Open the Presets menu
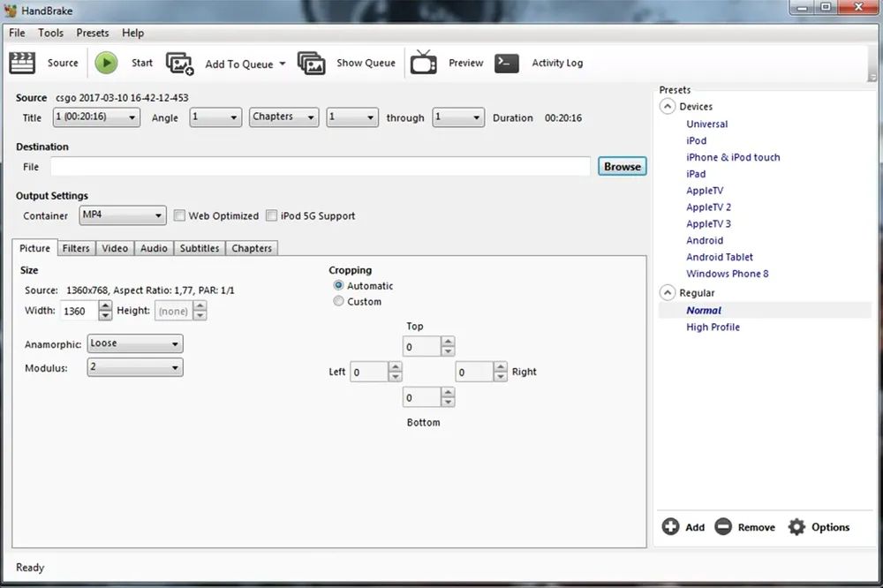 [93, 33]
